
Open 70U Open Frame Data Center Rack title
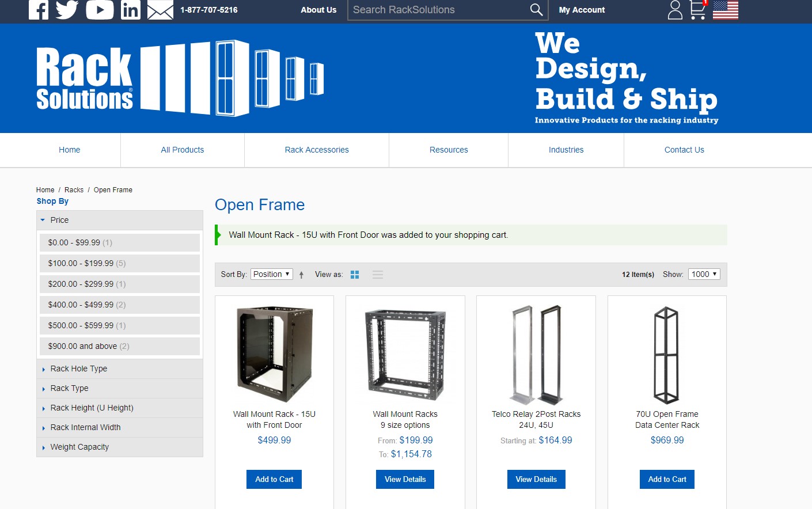pyautogui.click(x=667, y=420)
